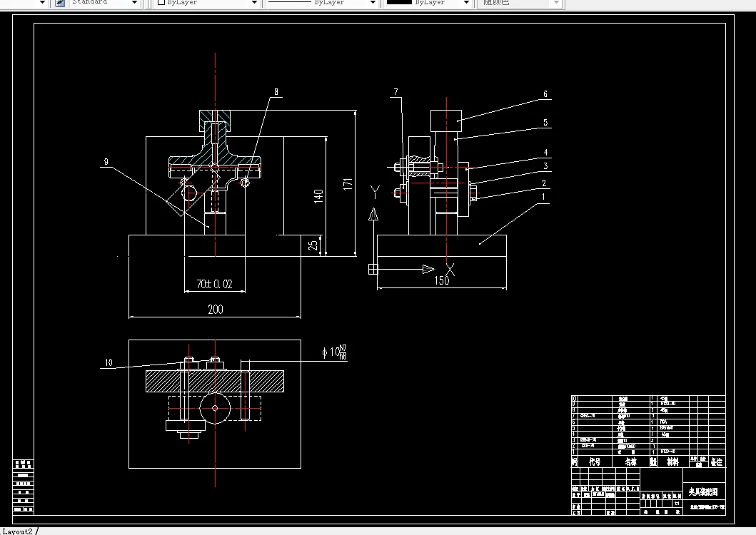The height and width of the screenshot is (535, 756).
Task: Select the 25 vertical dimension text
Action: pos(313,245)
